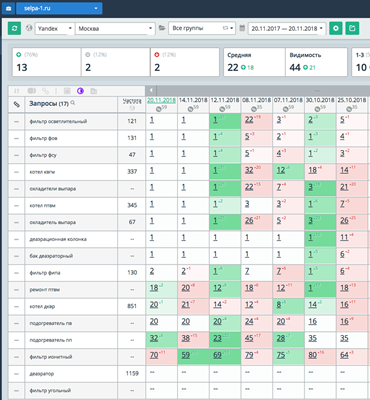Click the briefcase projects icon

coord(8,8)
